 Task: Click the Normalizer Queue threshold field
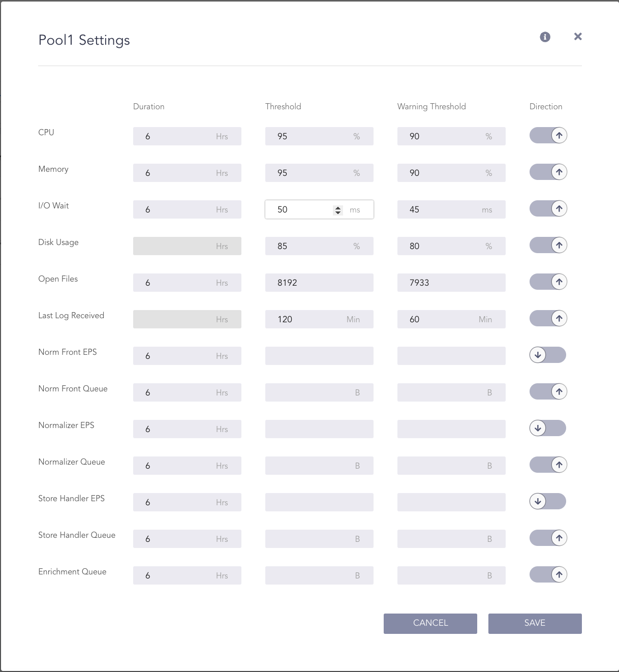click(319, 465)
